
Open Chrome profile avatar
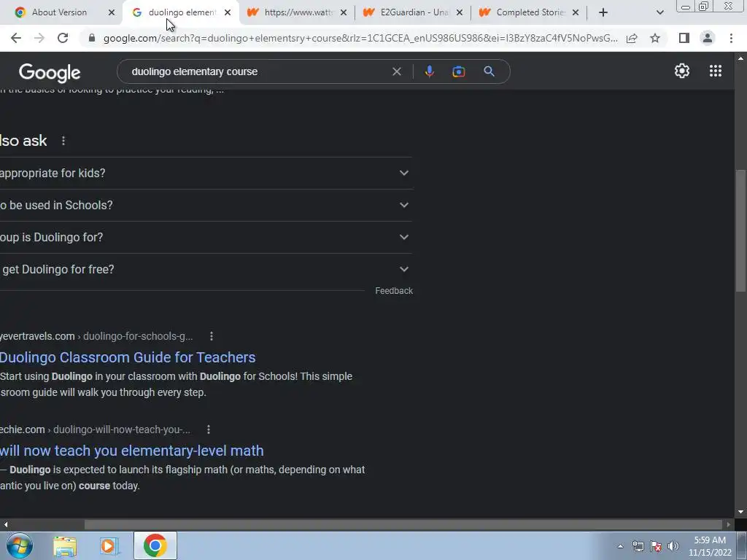point(708,38)
